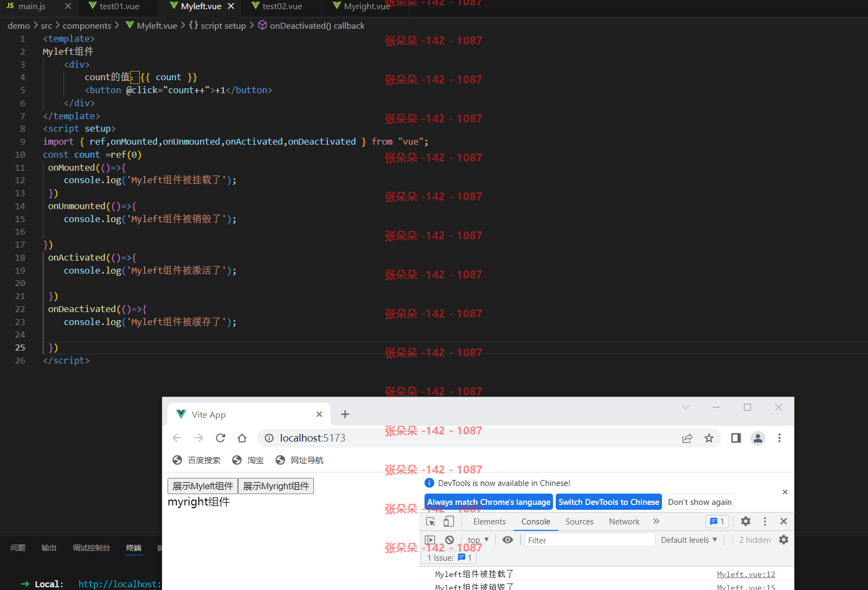
Task: Open the 1 Issue indicator
Action: point(449,557)
